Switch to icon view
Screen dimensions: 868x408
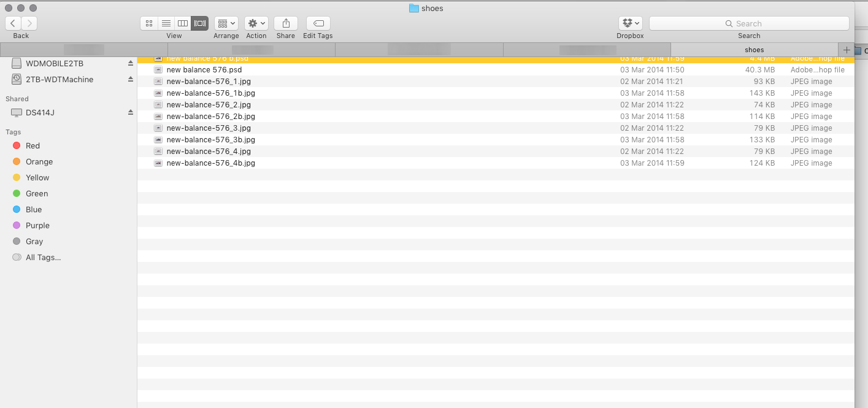149,23
